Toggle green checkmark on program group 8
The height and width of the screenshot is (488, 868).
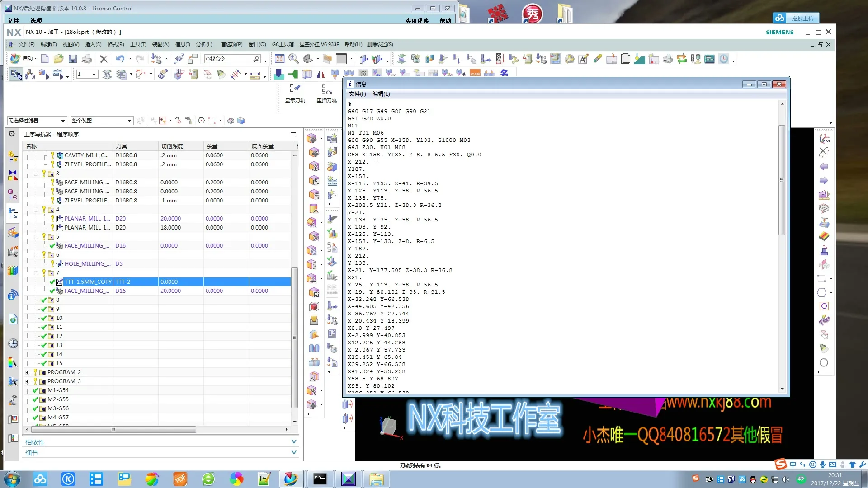click(44, 300)
